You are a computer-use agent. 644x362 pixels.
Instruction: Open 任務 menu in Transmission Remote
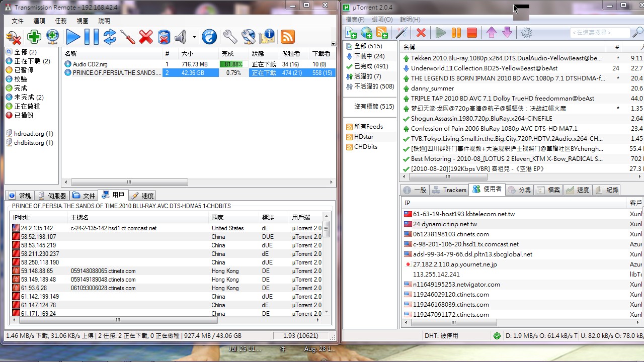coord(61,21)
